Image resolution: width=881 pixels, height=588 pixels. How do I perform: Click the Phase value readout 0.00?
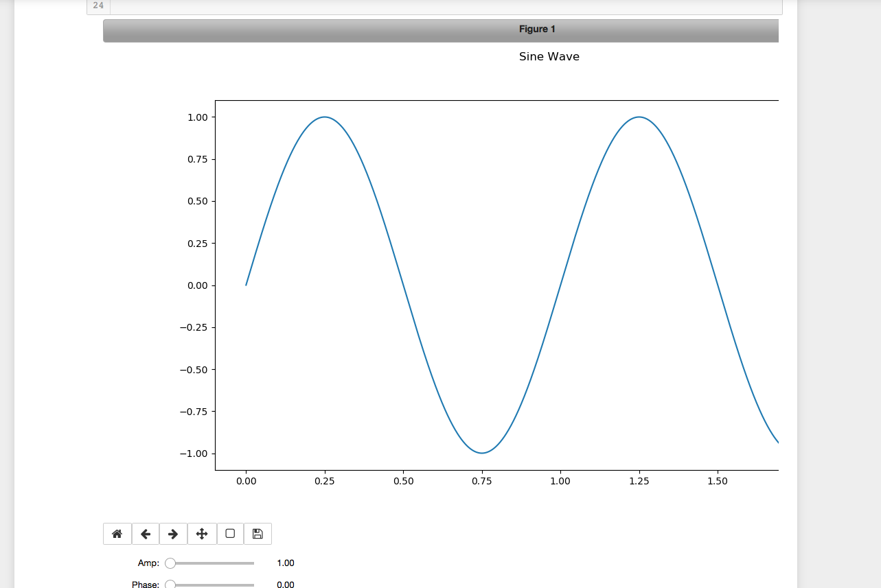click(285, 585)
